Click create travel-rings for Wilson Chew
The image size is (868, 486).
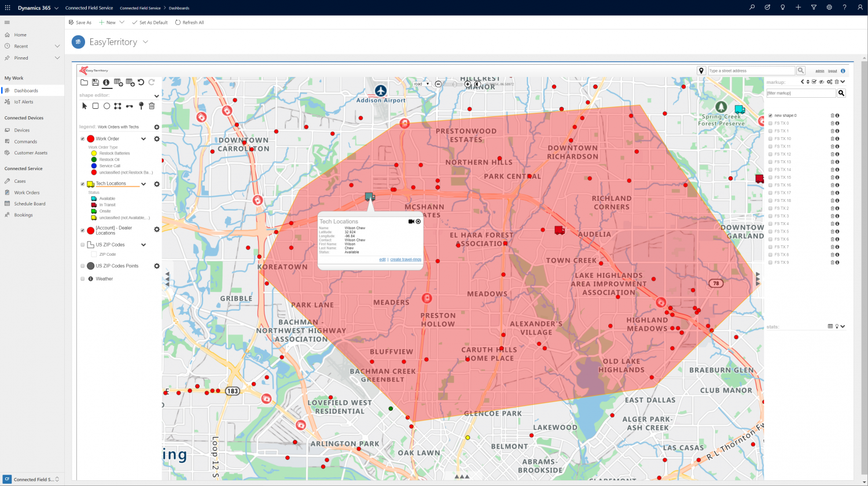(406, 259)
